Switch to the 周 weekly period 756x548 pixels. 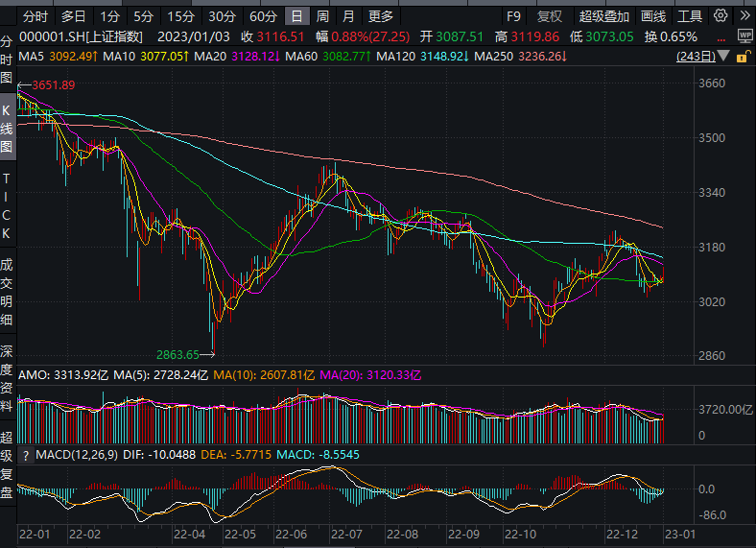[x=323, y=16]
